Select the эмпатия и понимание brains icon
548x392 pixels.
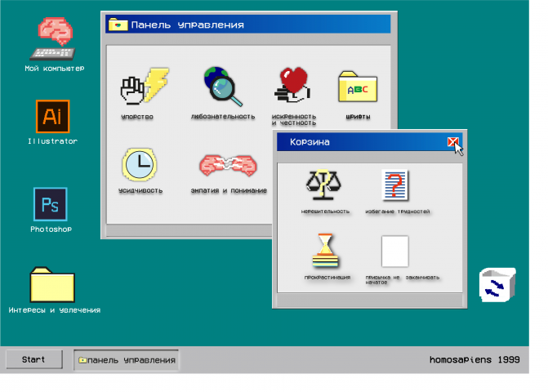228,165
